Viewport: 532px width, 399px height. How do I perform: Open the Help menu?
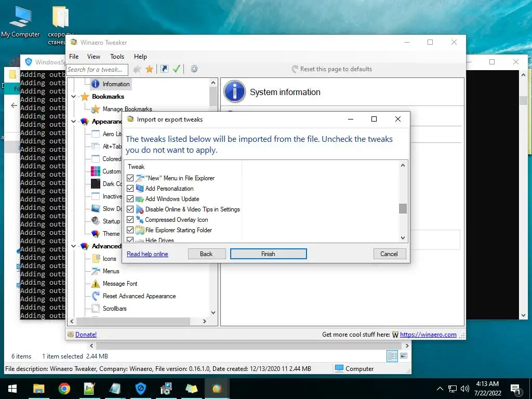[x=140, y=57]
